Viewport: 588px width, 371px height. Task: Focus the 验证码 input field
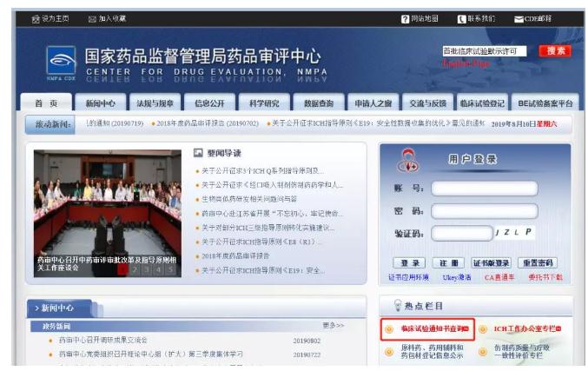[461, 234]
